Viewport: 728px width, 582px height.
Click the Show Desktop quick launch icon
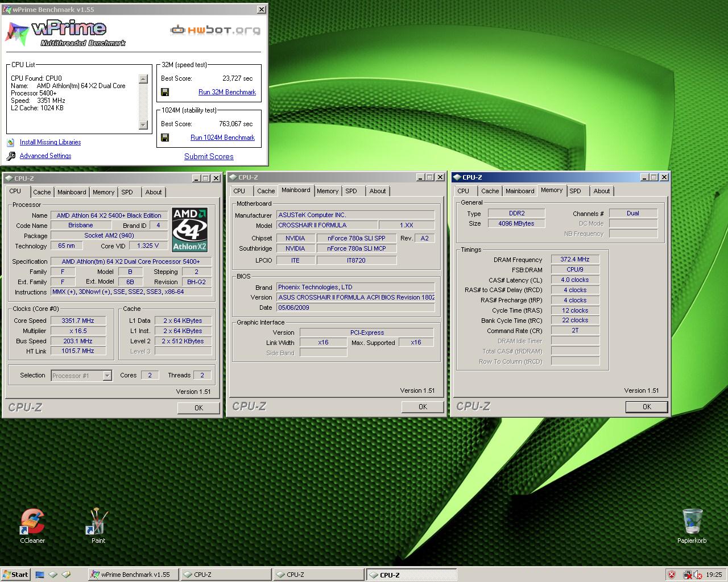click(40, 575)
